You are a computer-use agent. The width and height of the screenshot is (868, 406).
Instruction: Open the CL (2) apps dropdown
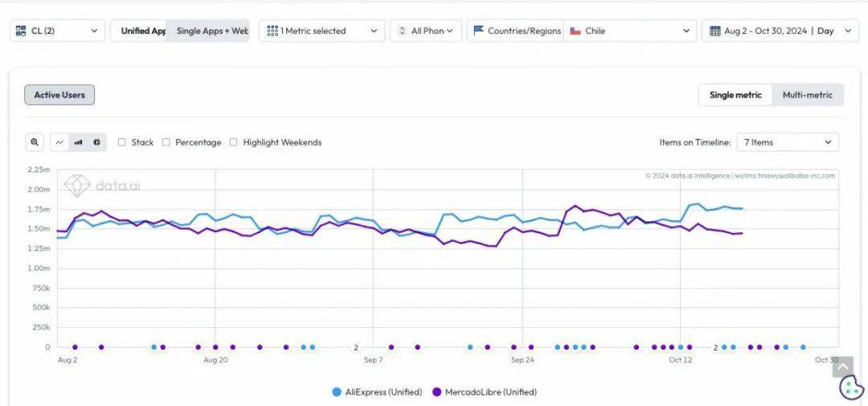(x=57, y=31)
